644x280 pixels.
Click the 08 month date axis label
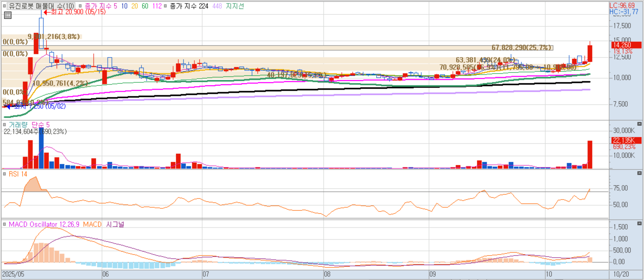(x=327, y=274)
